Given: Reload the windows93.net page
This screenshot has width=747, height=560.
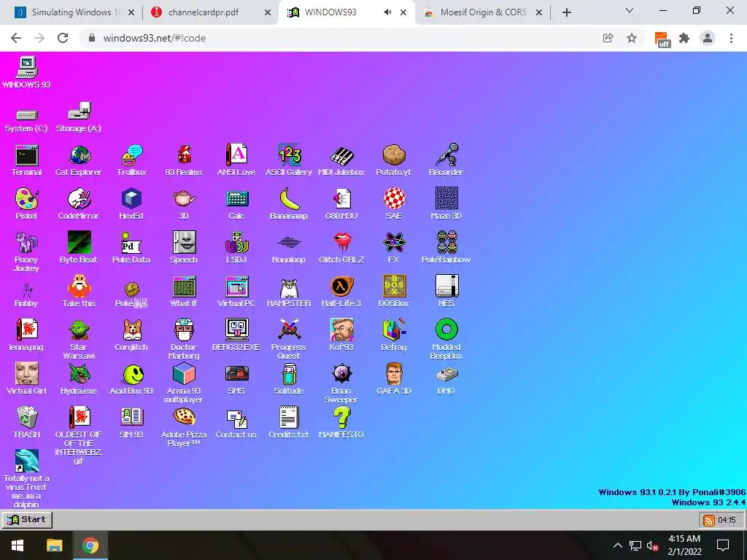Looking at the screenshot, I should [x=63, y=38].
